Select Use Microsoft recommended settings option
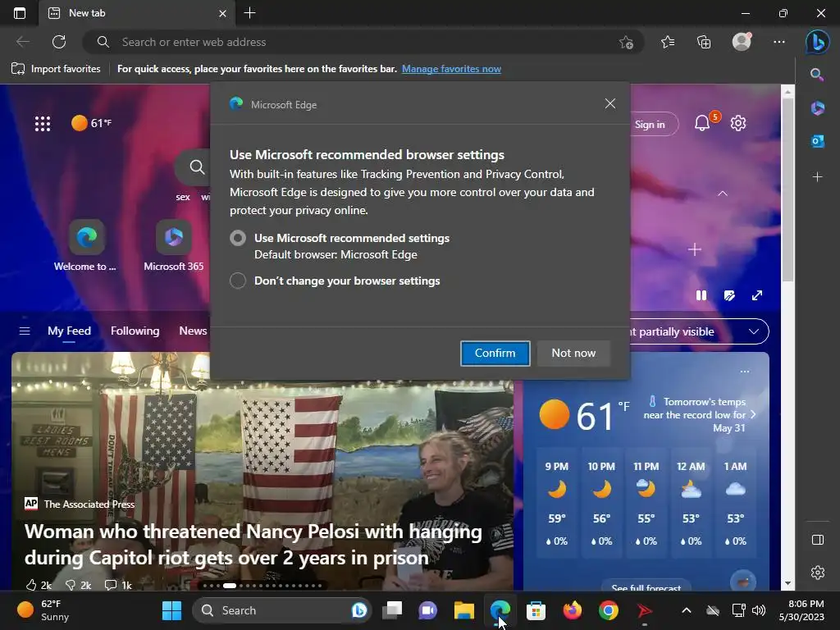Image resolution: width=840 pixels, height=630 pixels. pyautogui.click(x=238, y=238)
